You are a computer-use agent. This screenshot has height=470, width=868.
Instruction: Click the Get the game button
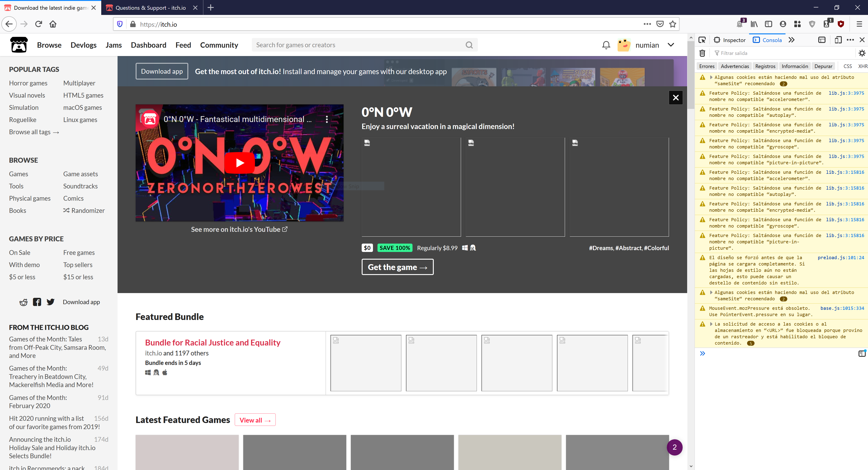pyautogui.click(x=397, y=267)
